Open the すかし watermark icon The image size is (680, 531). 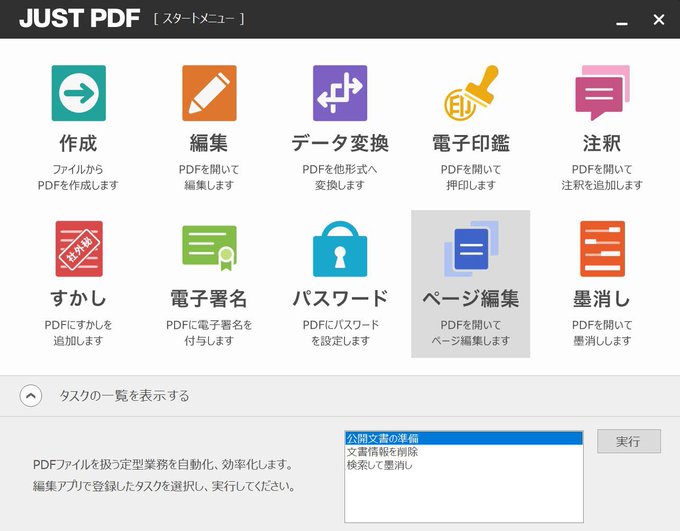pyautogui.click(x=79, y=249)
